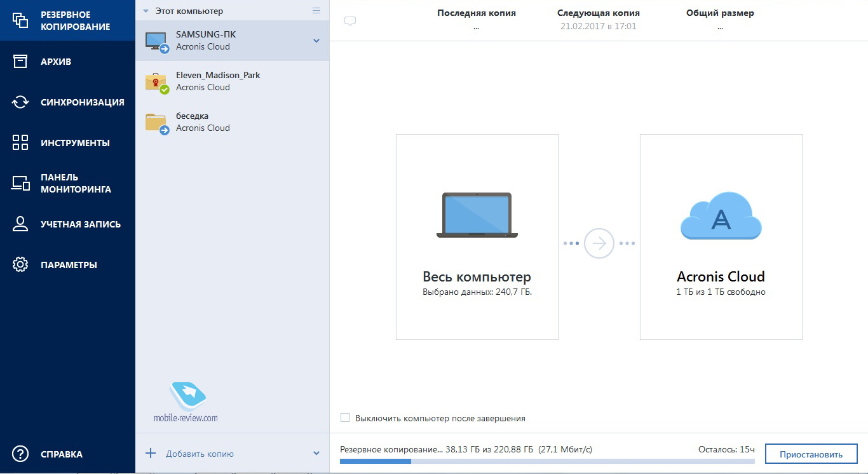Click the Выбрано данных: 240,7 ГБ text
This screenshot has width=868, height=474.
(477, 292)
